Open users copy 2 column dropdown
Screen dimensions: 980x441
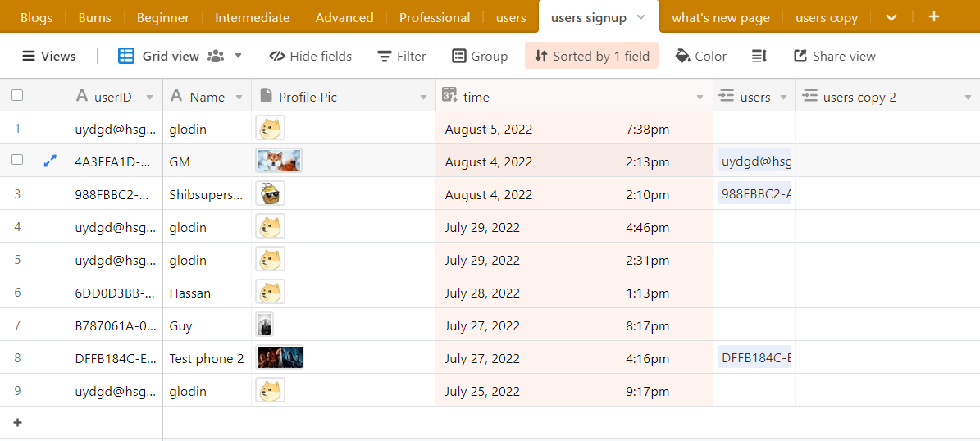tap(969, 98)
